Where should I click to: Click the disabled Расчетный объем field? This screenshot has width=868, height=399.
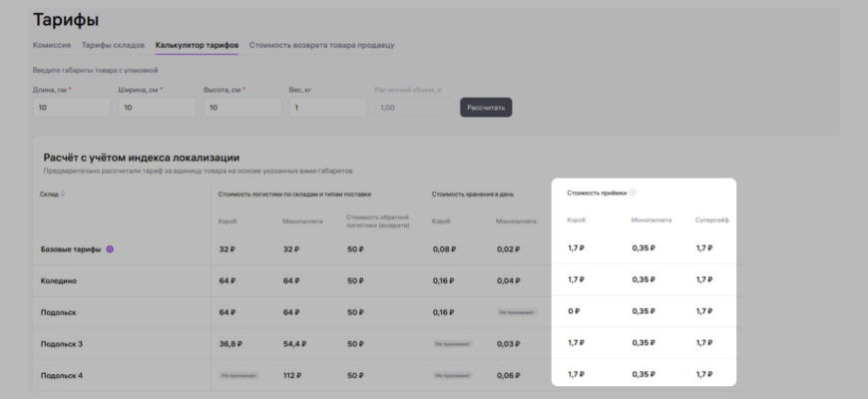coord(412,108)
